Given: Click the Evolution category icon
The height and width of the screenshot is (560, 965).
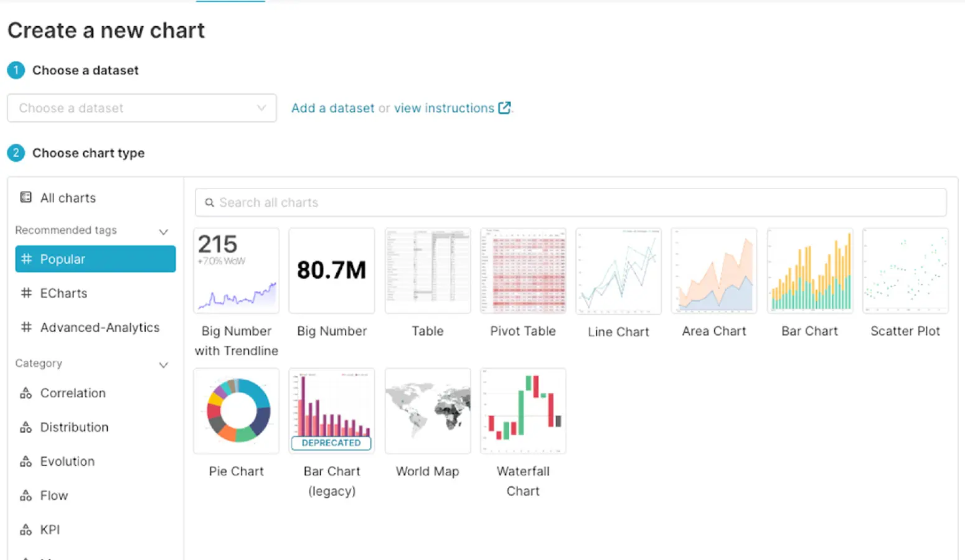Looking at the screenshot, I should 26,462.
